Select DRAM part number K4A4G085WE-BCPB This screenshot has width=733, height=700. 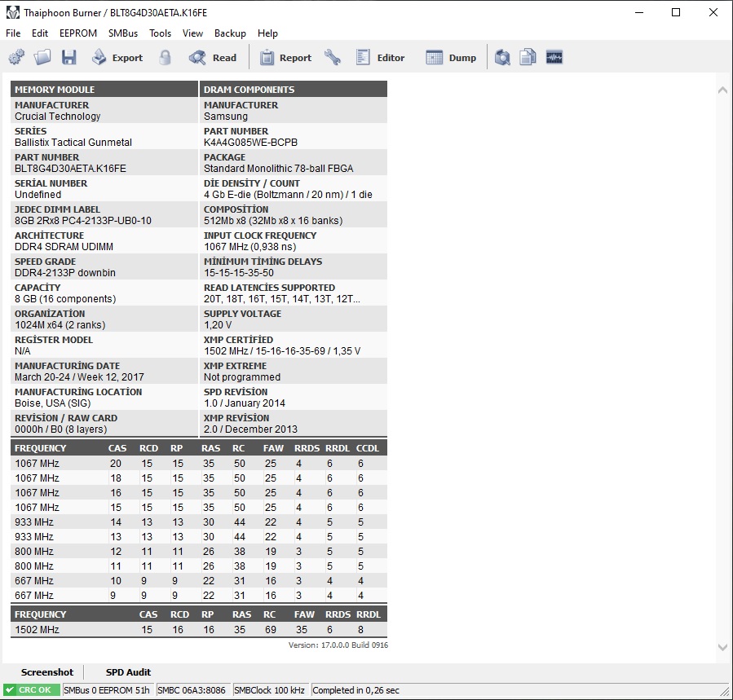pyautogui.click(x=250, y=143)
